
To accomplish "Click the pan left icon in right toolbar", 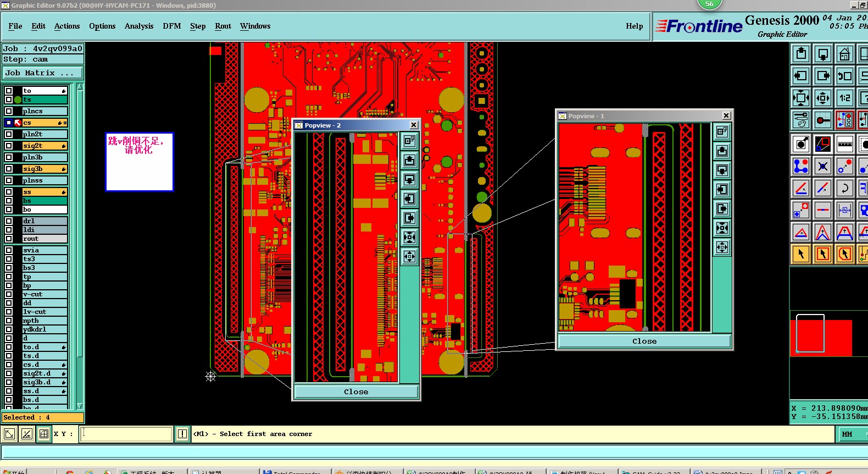I will click(801, 76).
